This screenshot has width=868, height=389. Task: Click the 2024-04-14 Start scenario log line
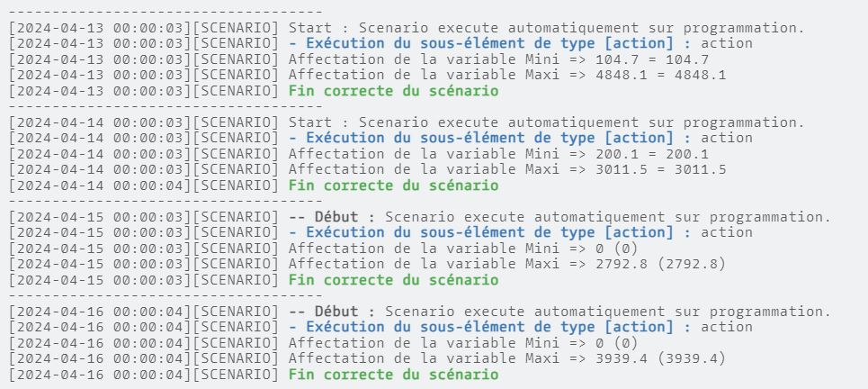click(x=406, y=122)
